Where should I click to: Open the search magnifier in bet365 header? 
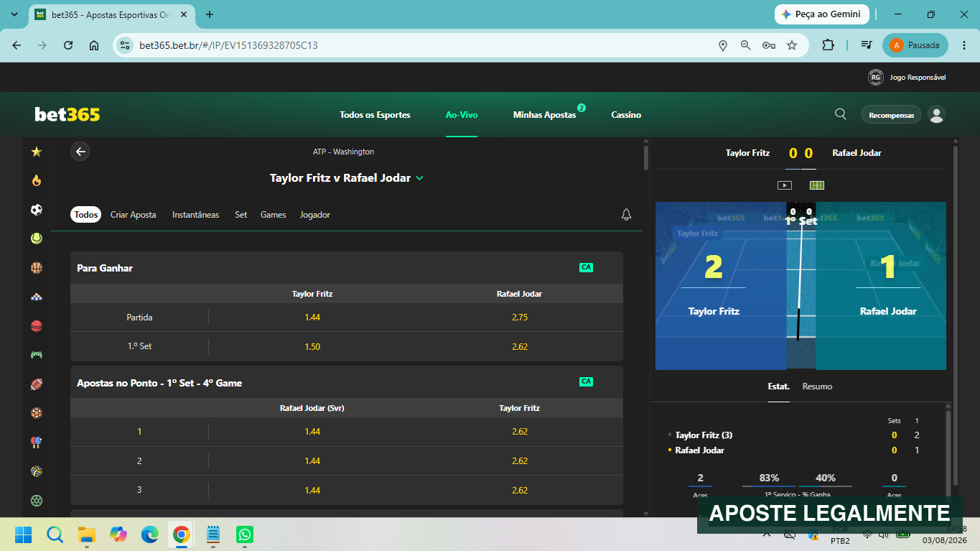[x=840, y=114]
